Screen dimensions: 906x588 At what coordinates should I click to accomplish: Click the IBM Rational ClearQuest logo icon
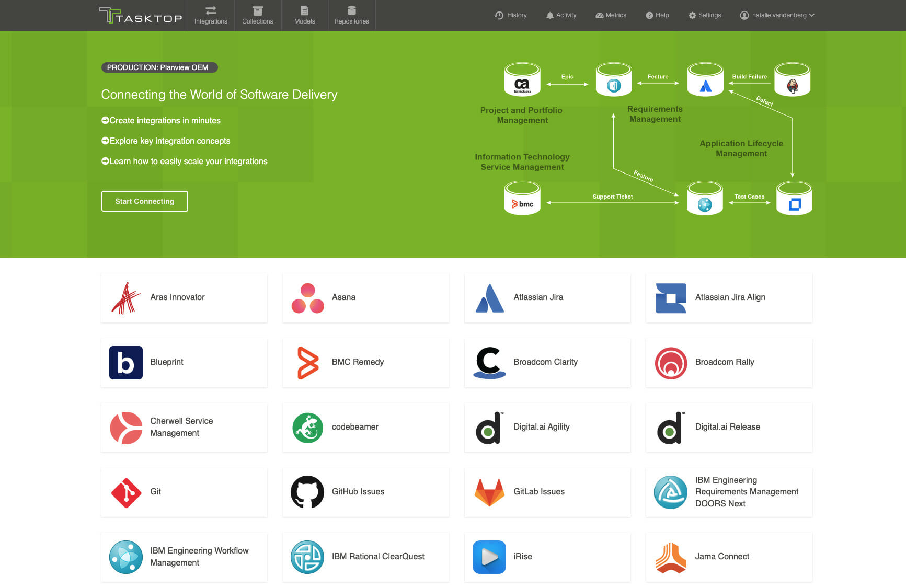coord(307,557)
